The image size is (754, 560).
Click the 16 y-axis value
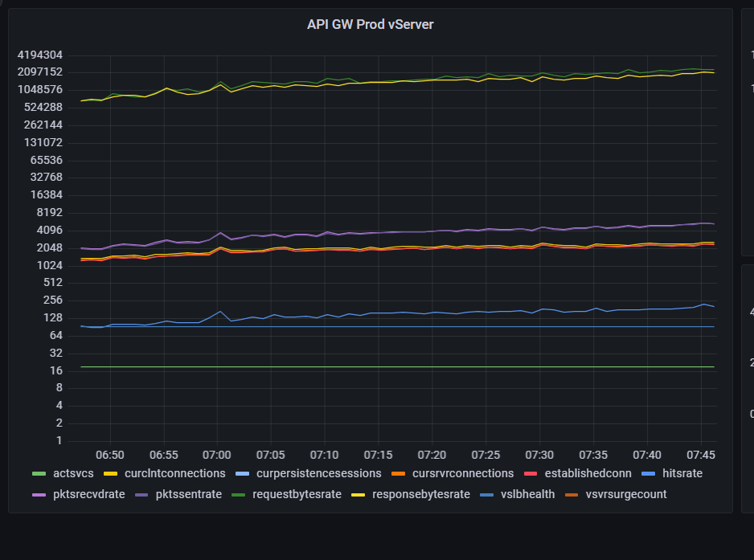pyautogui.click(x=56, y=370)
